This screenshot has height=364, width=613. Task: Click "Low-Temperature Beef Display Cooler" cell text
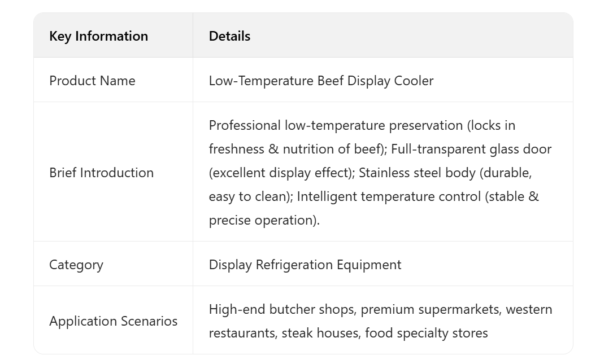(x=321, y=81)
